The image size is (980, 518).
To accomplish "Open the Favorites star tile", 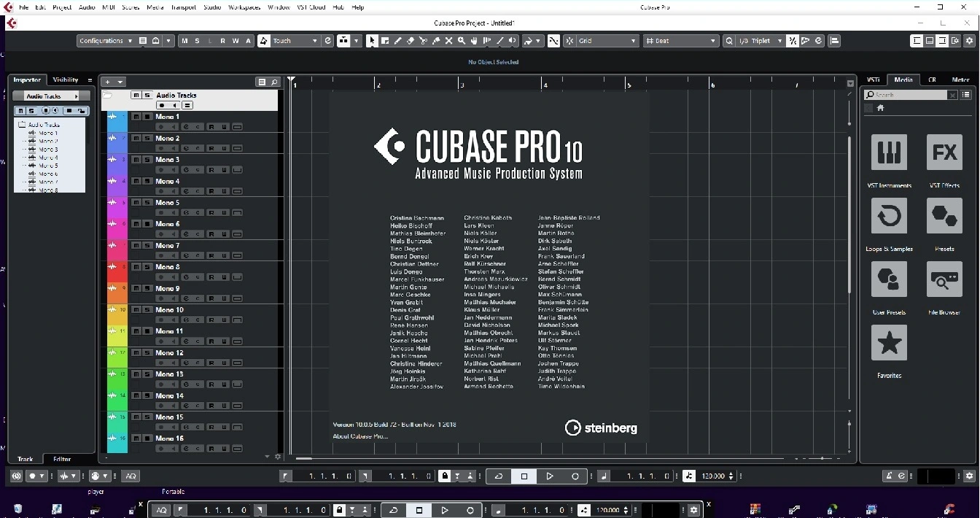I will (889, 343).
